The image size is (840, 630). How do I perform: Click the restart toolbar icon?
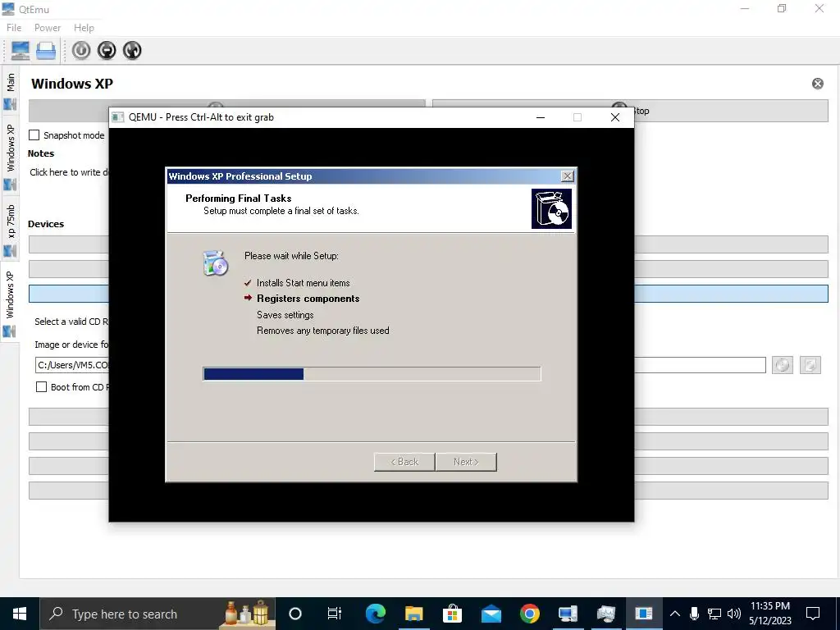pos(132,50)
